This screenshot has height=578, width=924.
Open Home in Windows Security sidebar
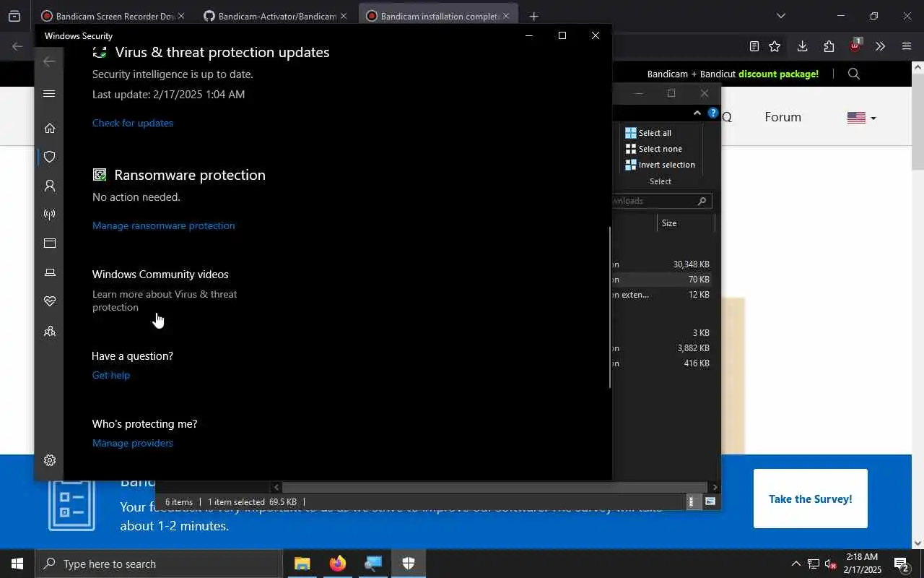pos(49,128)
